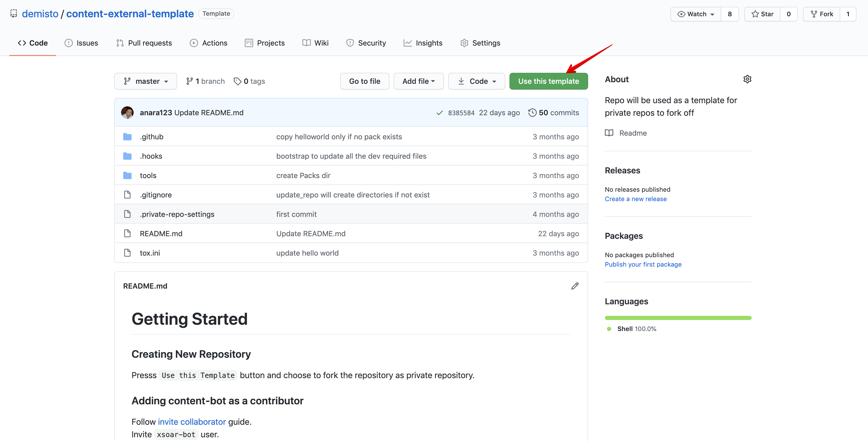The height and width of the screenshot is (441, 868).
Task: Click the green commit status checkmark icon
Action: (440, 113)
